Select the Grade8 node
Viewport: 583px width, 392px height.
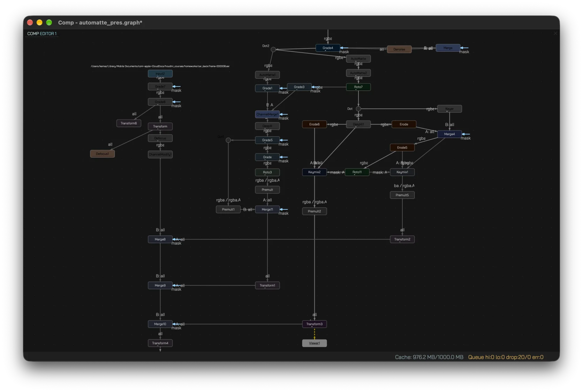[x=160, y=102]
